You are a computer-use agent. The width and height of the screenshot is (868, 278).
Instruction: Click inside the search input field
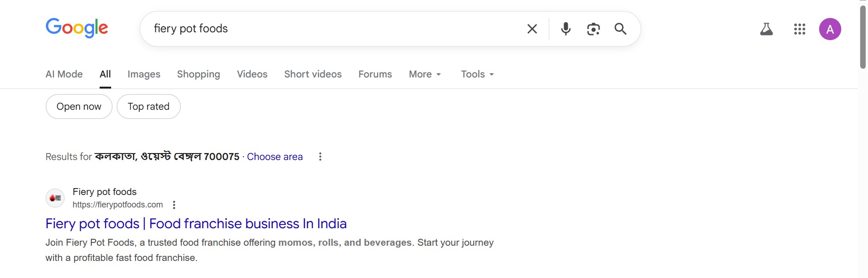tap(332, 29)
